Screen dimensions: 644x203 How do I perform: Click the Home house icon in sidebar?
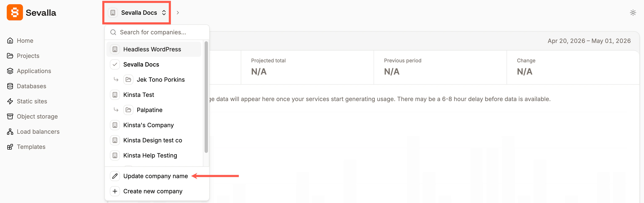click(x=10, y=40)
